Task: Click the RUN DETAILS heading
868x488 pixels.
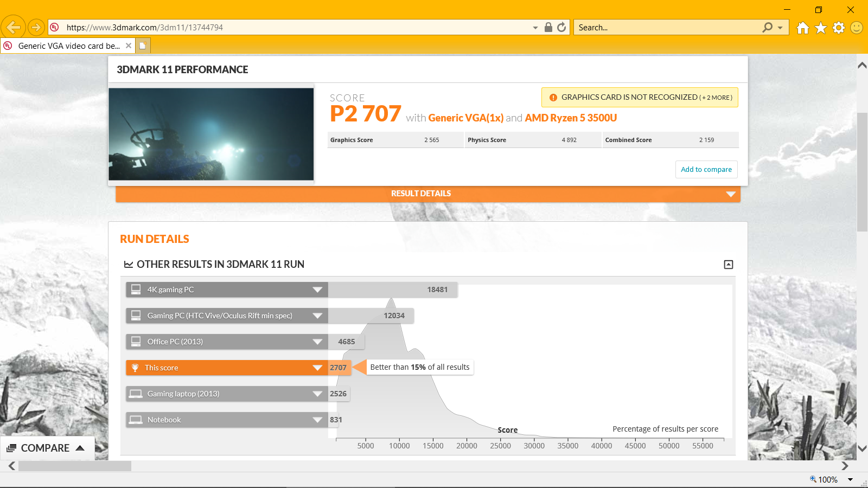Action: pyautogui.click(x=155, y=239)
